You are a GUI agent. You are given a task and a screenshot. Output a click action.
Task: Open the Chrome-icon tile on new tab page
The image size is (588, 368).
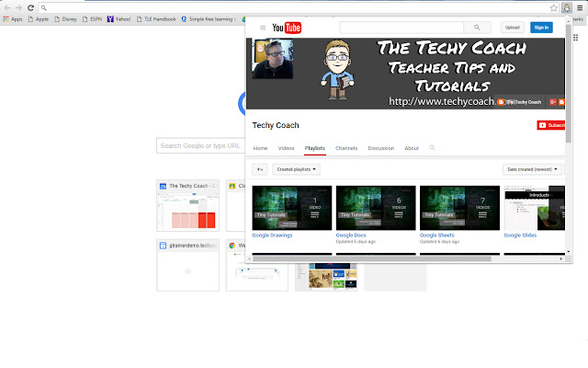click(257, 265)
